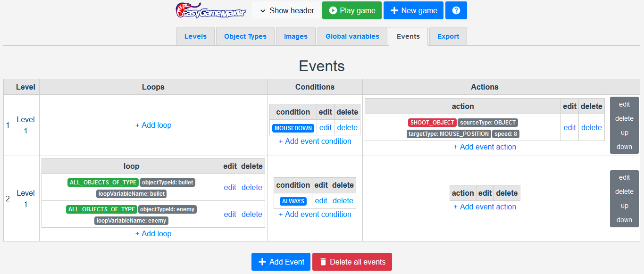Switch to the Levels tab

pyautogui.click(x=195, y=36)
